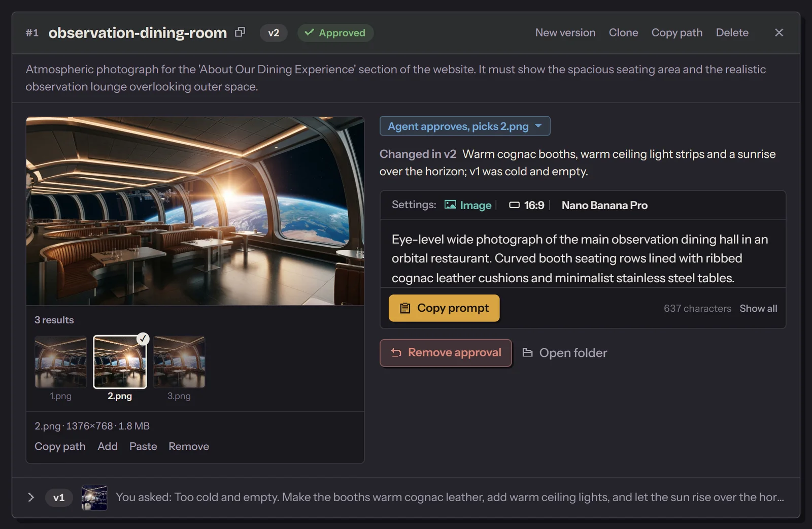Click the Changed in v2 summary text
Image resolution: width=812 pixels, height=529 pixels.
tap(578, 162)
